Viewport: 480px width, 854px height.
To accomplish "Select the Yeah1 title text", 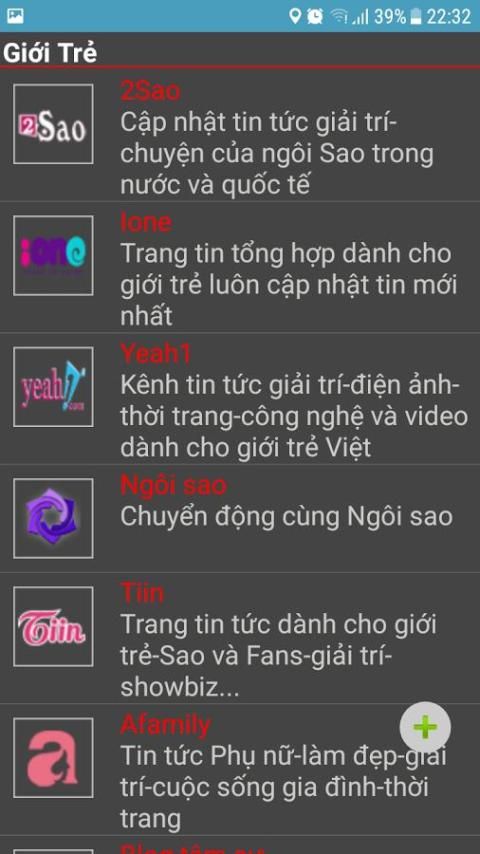I will 156,354.
